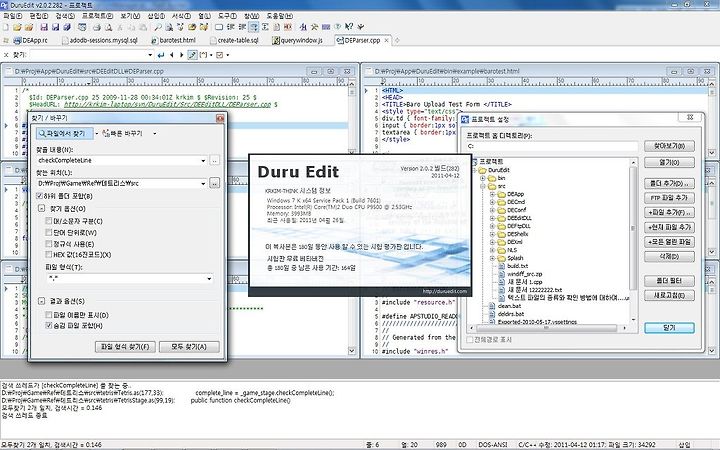The width and height of the screenshot is (720, 450).
Task: Open the Project (프로젝트) menu
Action: (x=97, y=16)
